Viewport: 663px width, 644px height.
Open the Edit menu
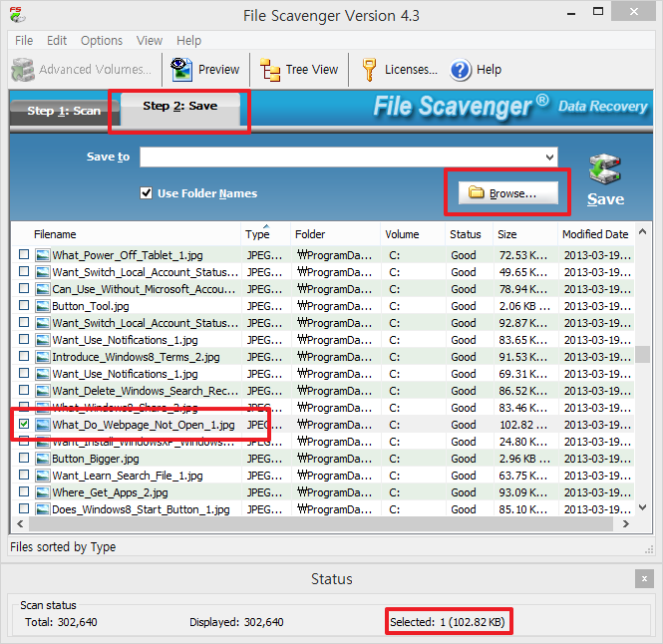(57, 41)
